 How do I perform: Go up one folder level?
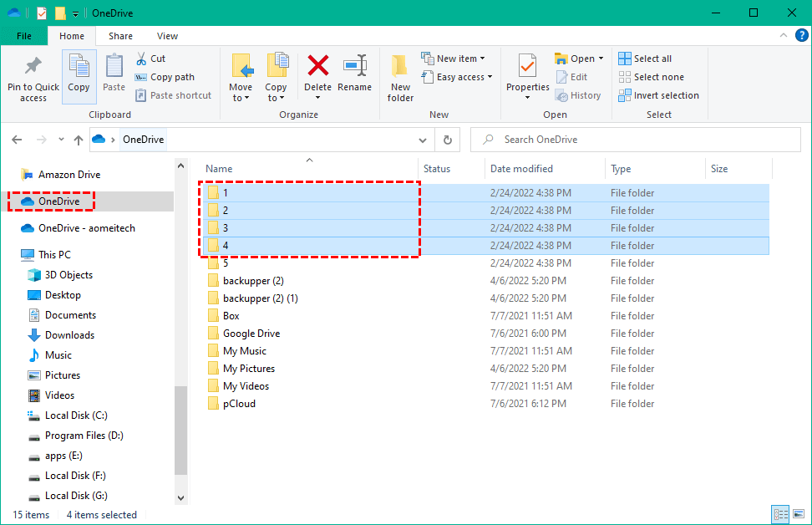click(x=79, y=140)
